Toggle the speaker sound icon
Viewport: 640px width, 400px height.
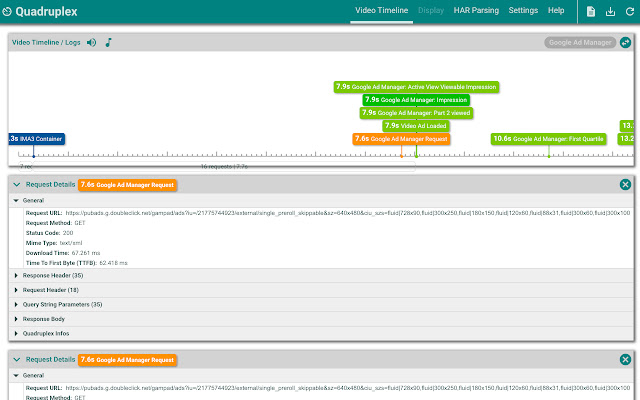click(91, 42)
